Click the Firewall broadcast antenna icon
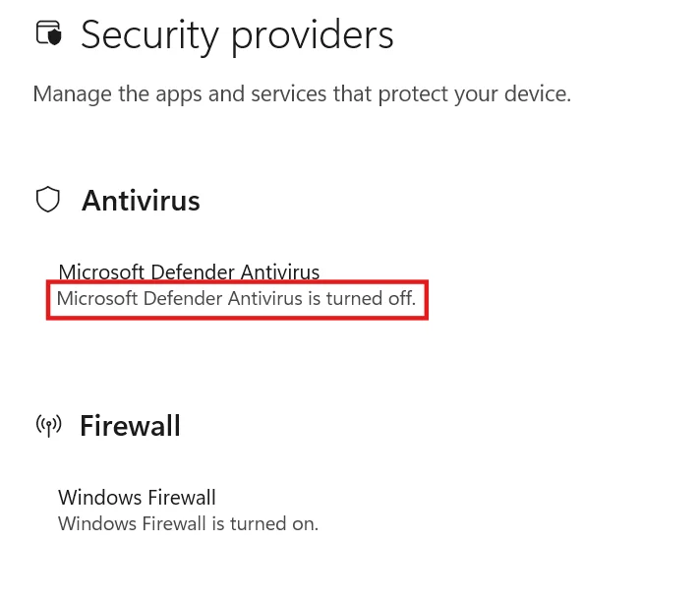Screen dimensions: 700x602 [x=48, y=426]
